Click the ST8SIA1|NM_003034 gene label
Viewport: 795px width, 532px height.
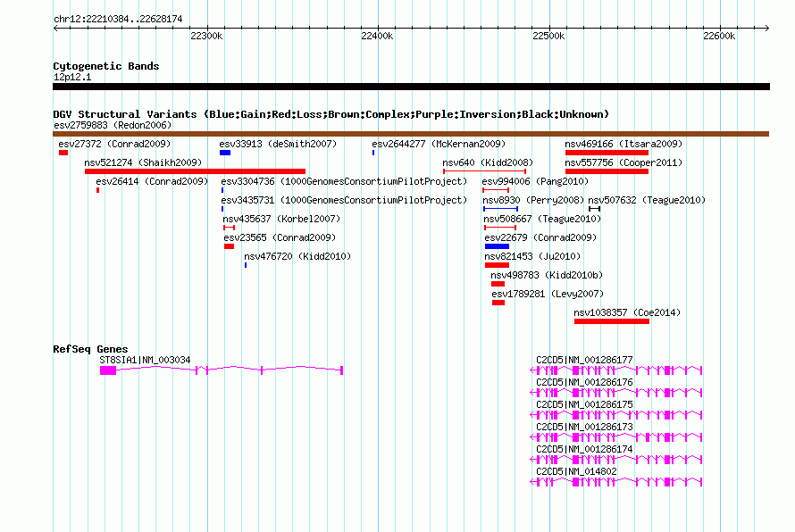pyautogui.click(x=145, y=360)
